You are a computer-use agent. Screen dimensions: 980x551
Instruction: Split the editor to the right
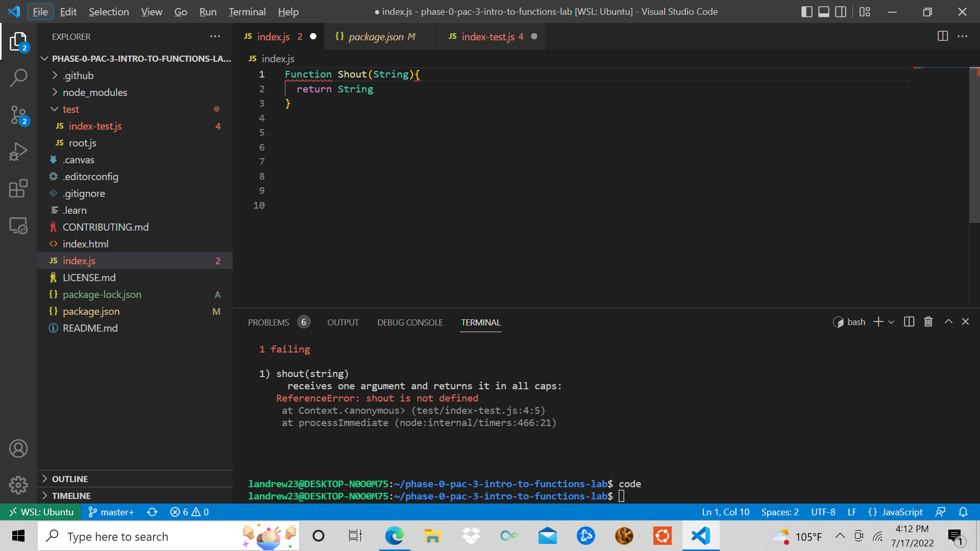(x=943, y=36)
